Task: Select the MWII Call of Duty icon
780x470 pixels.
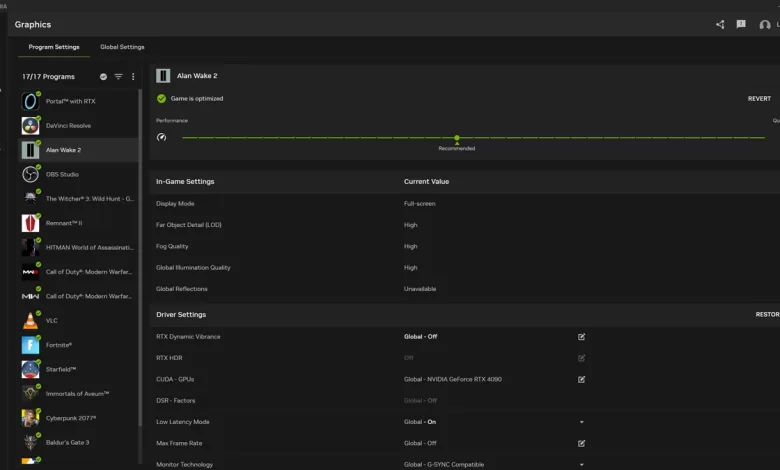Action: point(30,296)
